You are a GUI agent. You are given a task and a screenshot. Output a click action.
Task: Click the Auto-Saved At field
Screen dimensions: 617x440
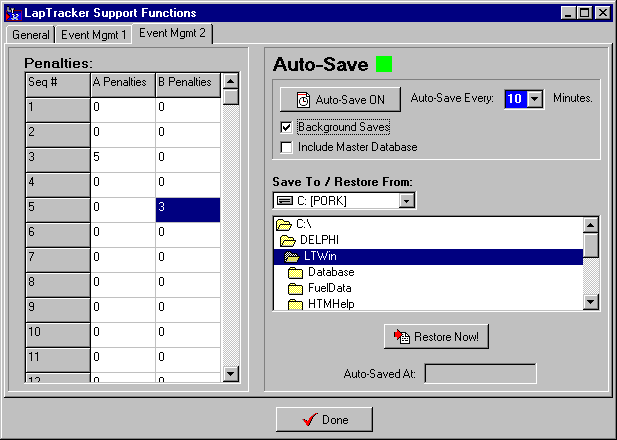(480, 373)
